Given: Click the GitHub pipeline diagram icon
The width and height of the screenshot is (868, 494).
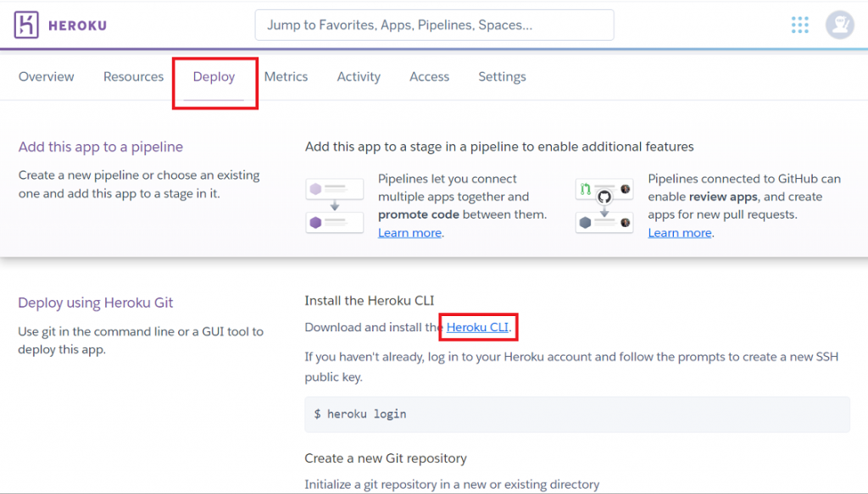Looking at the screenshot, I should 604,206.
